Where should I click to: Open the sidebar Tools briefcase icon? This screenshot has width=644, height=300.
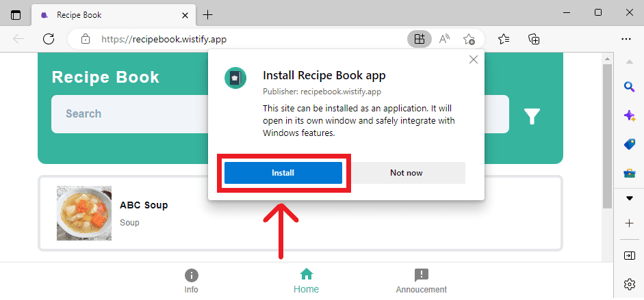tap(629, 173)
